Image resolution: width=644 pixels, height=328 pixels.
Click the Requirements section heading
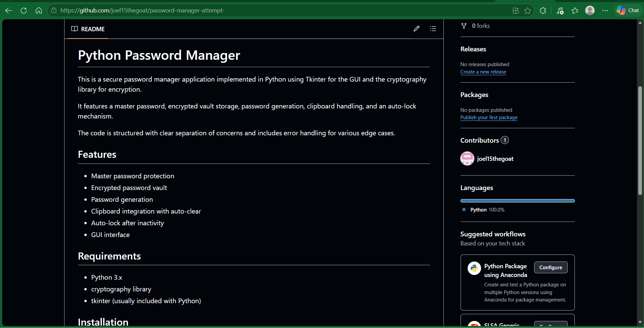click(109, 256)
